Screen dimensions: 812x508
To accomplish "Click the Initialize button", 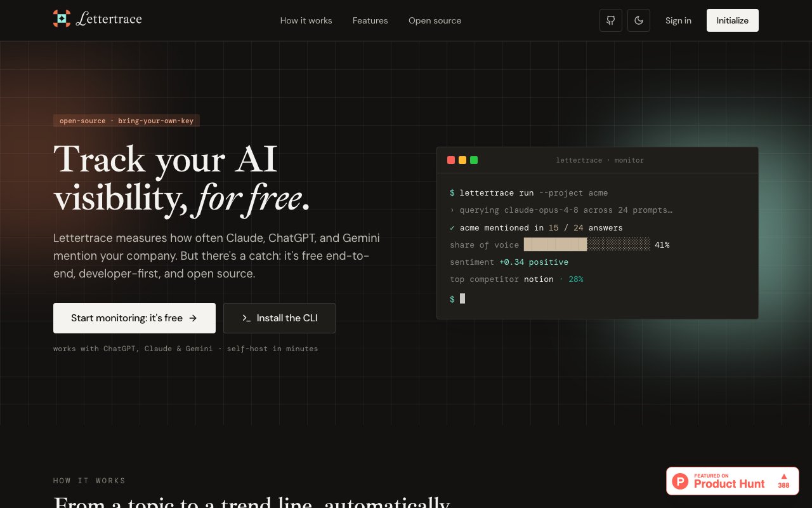I will click(x=733, y=20).
